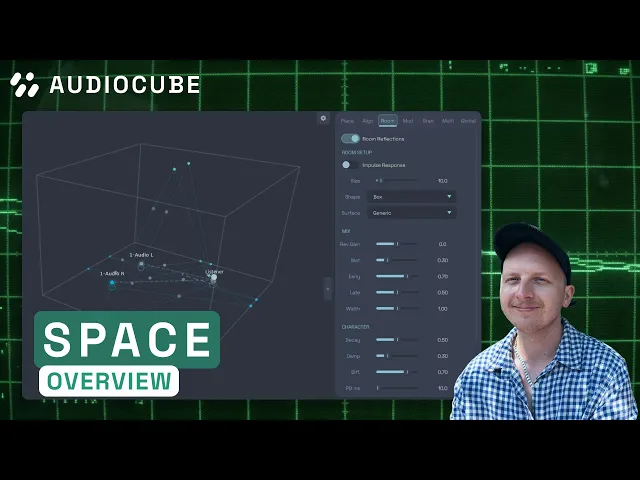Click the Decay value 0.50
640x480 pixels.
click(x=442, y=340)
